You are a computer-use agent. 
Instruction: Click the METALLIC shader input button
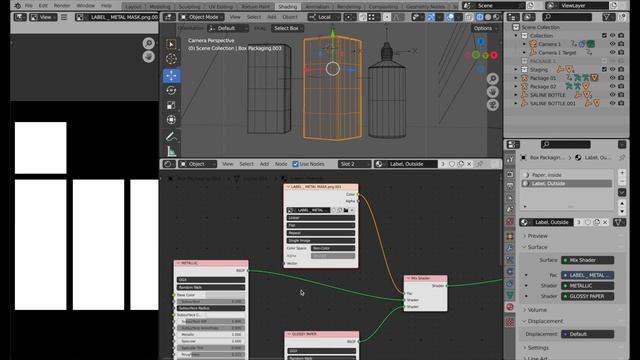[x=587, y=286]
